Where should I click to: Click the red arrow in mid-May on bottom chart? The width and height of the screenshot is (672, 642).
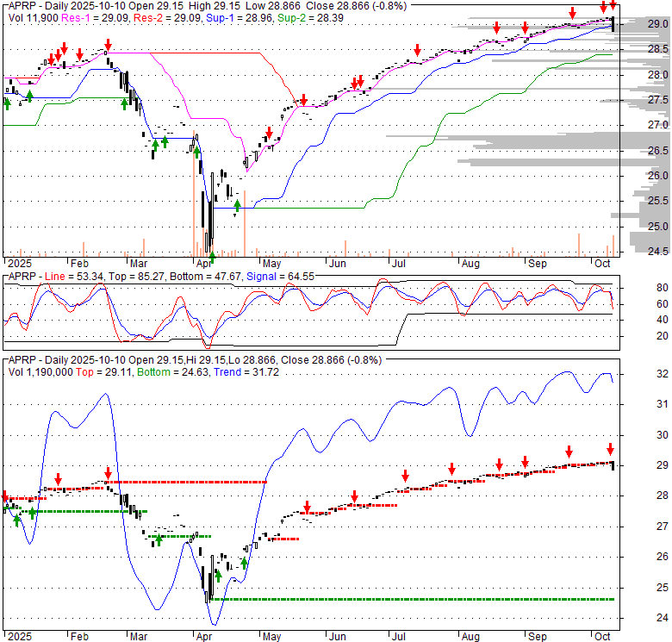click(x=307, y=507)
